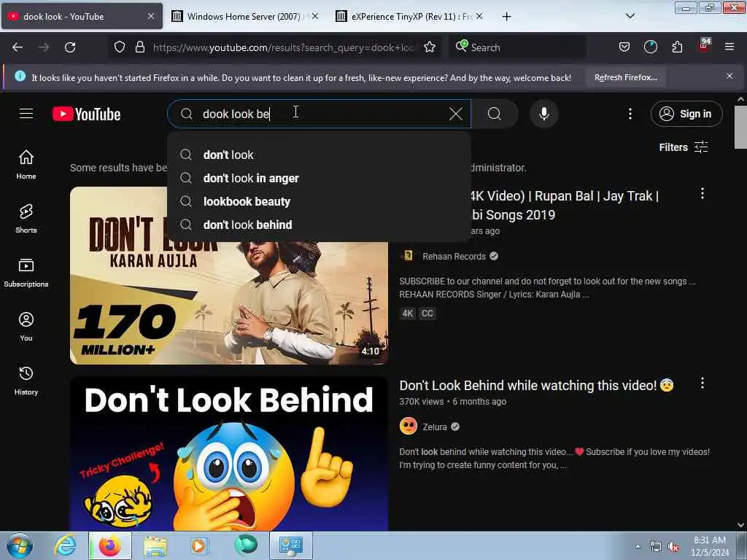The width and height of the screenshot is (747, 560).
Task: Open Don't Look Behind emoji thumbnail
Action: click(x=229, y=454)
